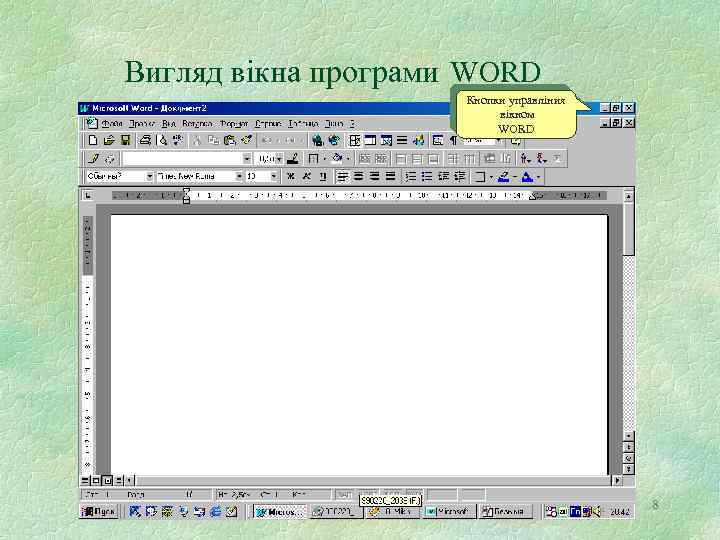Open the Таблица menu
This screenshot has width=720, height=540.
(303, 124)
